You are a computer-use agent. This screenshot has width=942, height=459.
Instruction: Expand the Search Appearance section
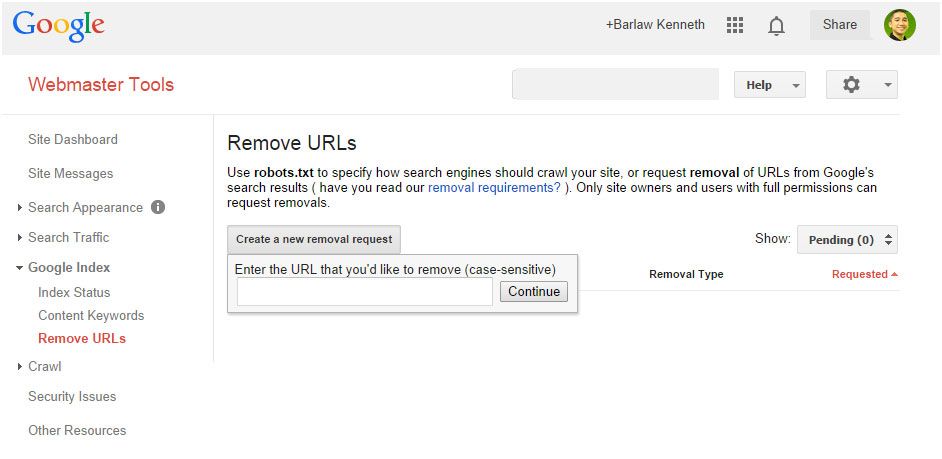tap(20, 208)
